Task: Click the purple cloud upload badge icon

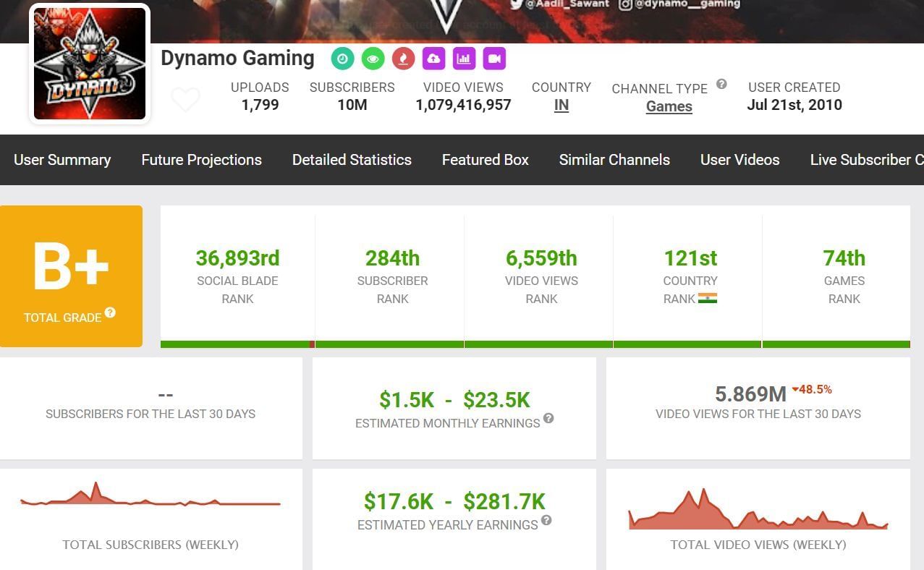Action: pyautogui.click(x=433, y=59)
